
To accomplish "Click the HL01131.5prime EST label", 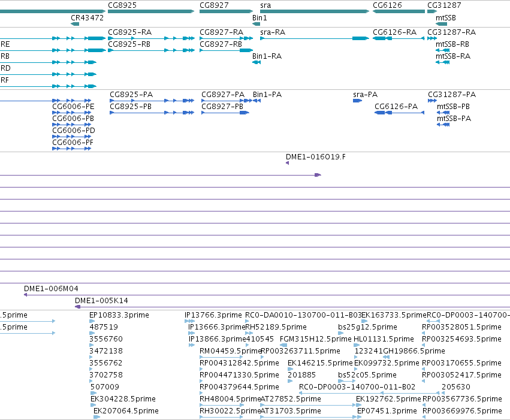I will pyautogui.click(x=384, y=339).
